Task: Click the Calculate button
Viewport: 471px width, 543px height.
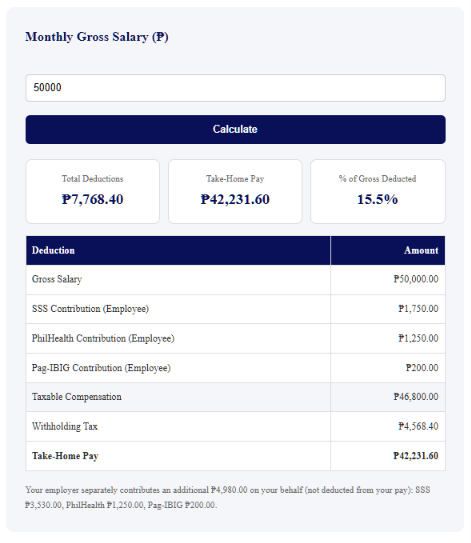Action: pyautogui.click(x=236, y=130)
